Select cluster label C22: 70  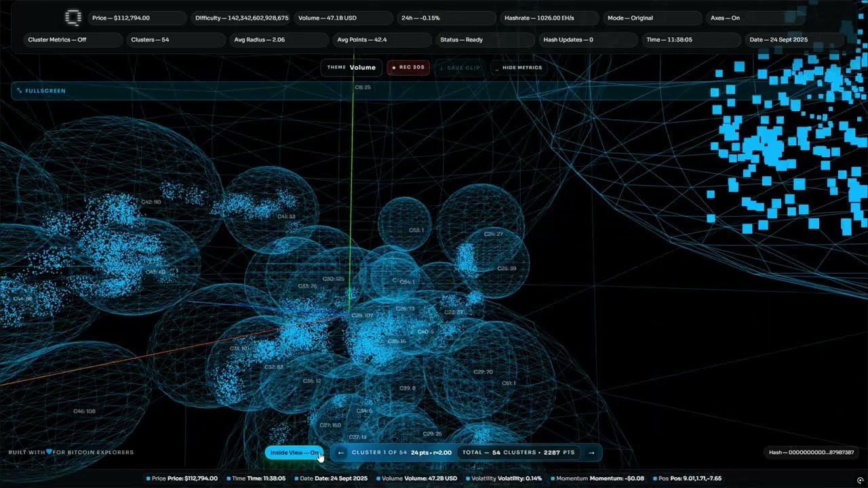tap(483, 372)
